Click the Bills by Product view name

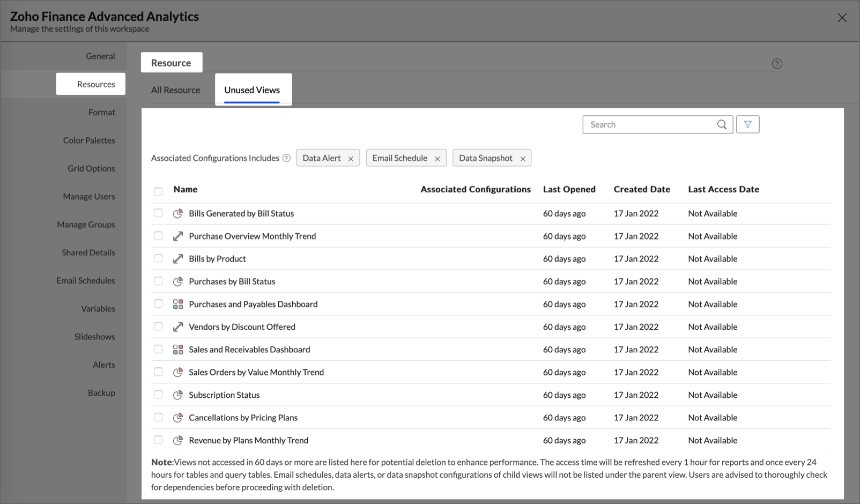[x=217, y=259]
